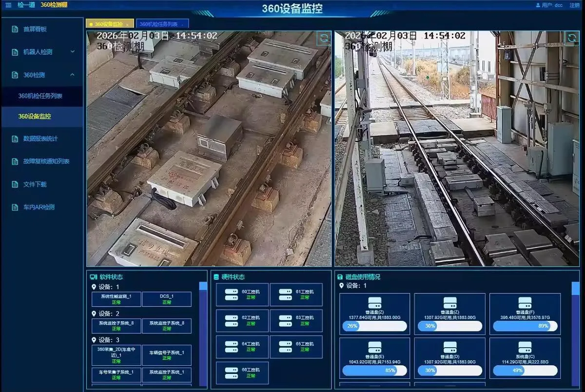
Task: Click the 63工控机 server icon
Action: tap(285, 320)
